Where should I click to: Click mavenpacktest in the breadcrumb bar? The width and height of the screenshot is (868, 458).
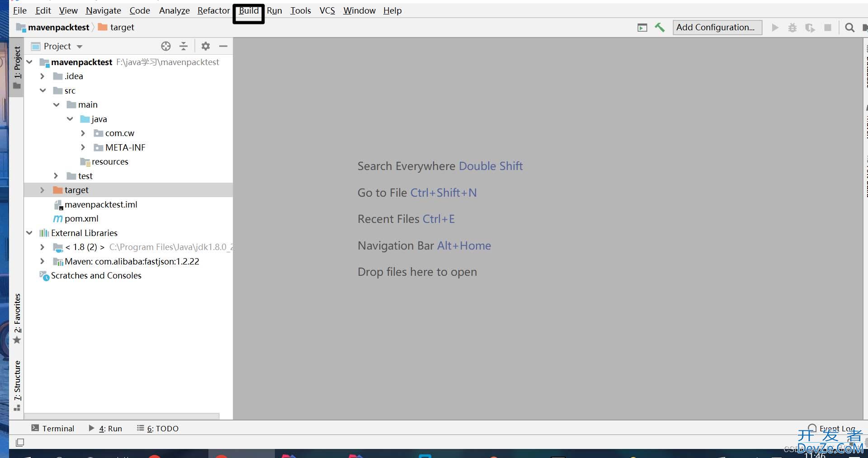pyautogui.click(x=58, y=28)
